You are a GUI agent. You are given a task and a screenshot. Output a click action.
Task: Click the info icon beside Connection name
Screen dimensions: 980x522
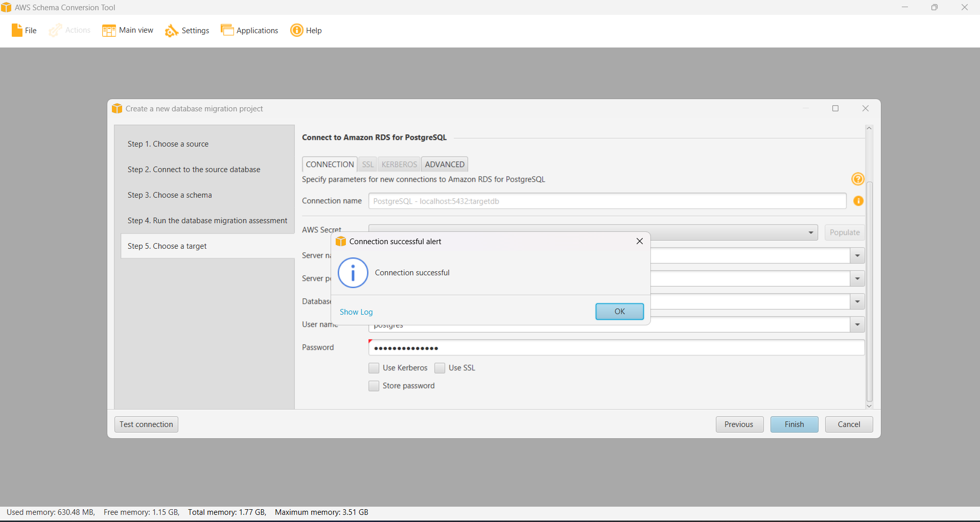(858, 201)
